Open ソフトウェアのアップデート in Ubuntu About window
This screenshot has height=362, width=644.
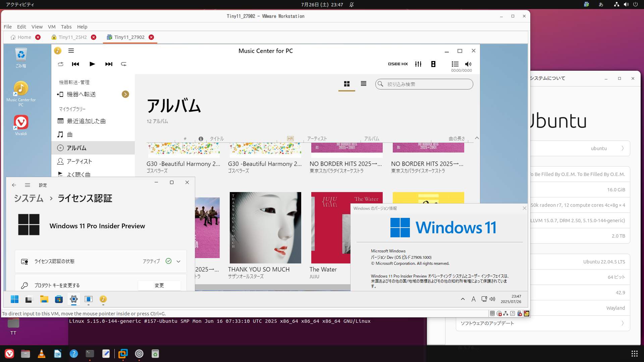[543, 323]
